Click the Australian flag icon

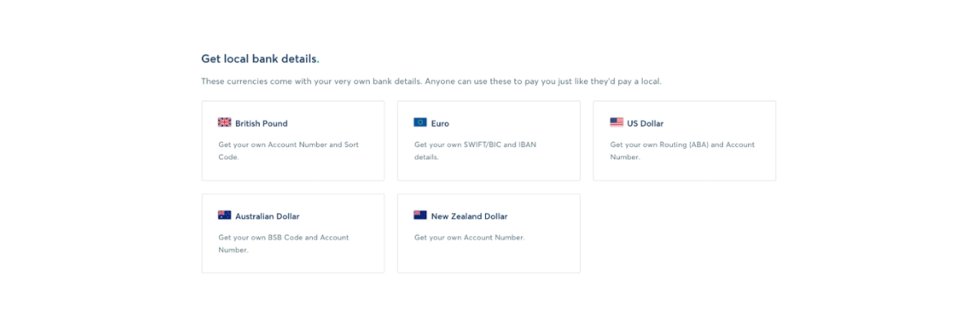225,216
